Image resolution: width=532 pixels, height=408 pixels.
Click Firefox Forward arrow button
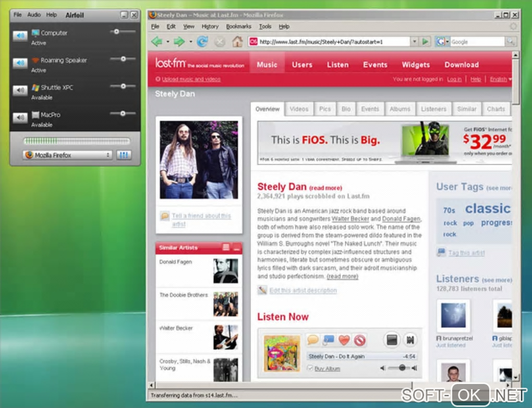point(179,42)
